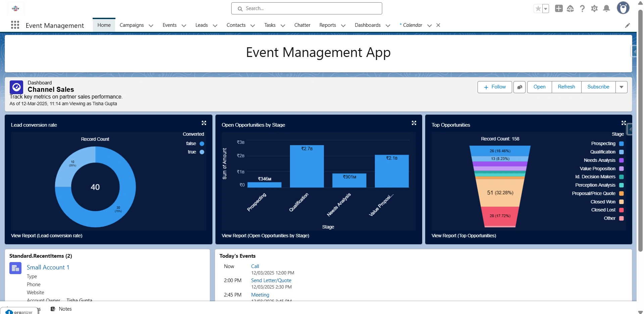This screenshot has width=644, height=314.
Task: Open the App Launcher waffle icon
Action: (15, 25)
